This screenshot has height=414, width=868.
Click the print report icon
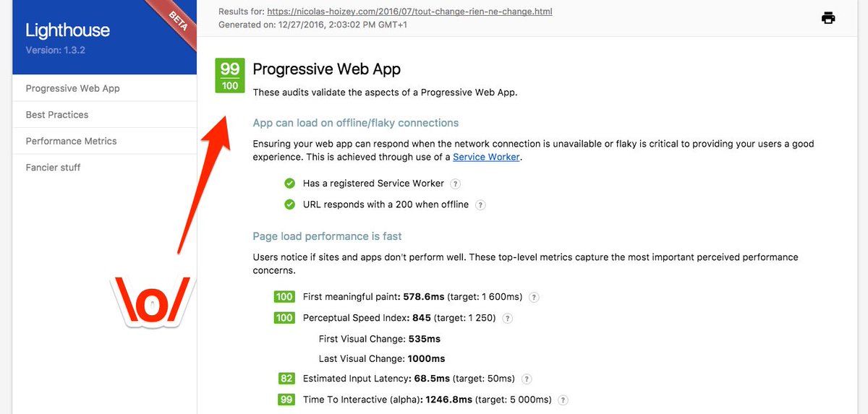[x=828, y=18]
